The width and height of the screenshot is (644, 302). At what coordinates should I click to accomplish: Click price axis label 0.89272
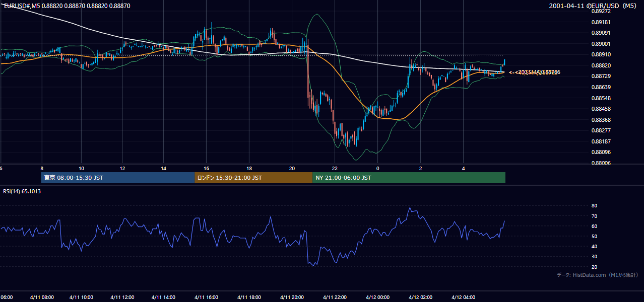click(x=601, y=11)
